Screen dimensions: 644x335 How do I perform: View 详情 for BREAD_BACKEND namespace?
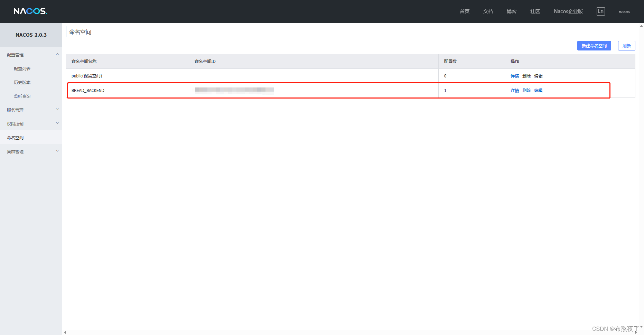[x=515, y=91]
